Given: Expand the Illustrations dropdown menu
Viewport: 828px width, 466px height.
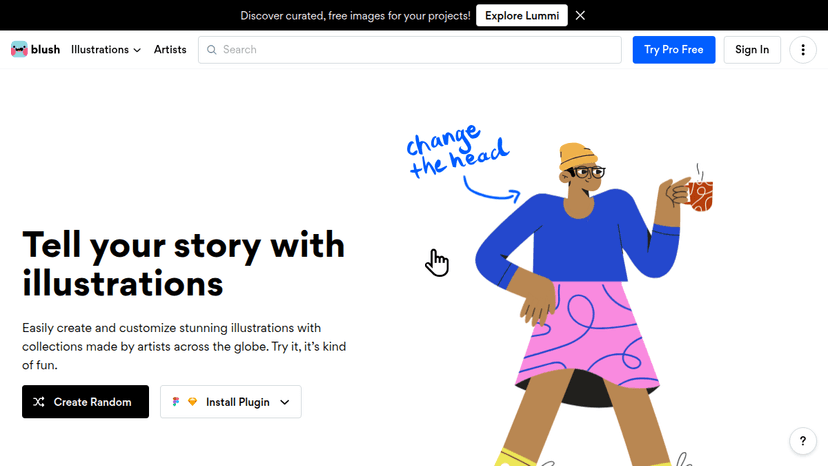Looking at the screenshot, I should pyautogui.click(x=106, y=50).
